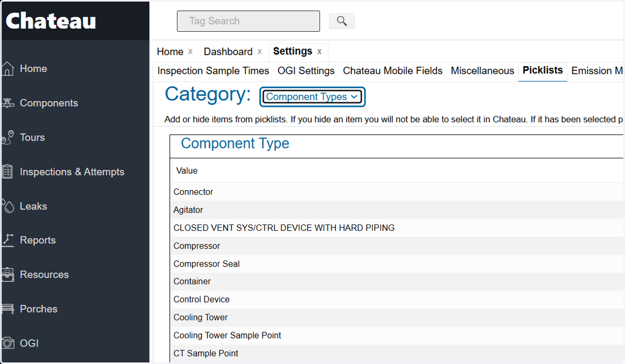The height and width of the screenshot is (364, 625).
Task: Click the Porches bench icon
Action: [x=7, y=309]
